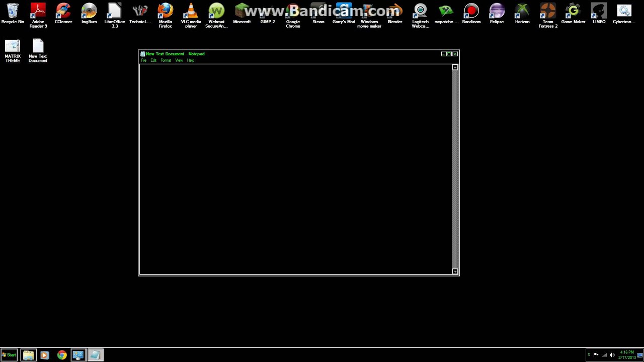Image resolution: width=644 pixels, height=362 pixels.
Task: Launch Adobe Reader 9 from desktop
Action: 38,16
